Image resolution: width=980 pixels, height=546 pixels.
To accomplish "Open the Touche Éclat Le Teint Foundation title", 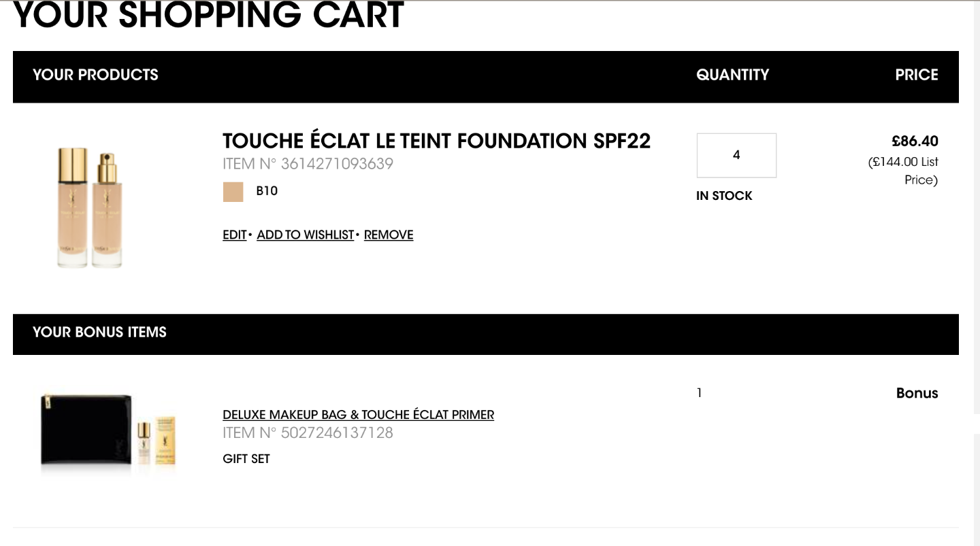I will click(436, 141).
